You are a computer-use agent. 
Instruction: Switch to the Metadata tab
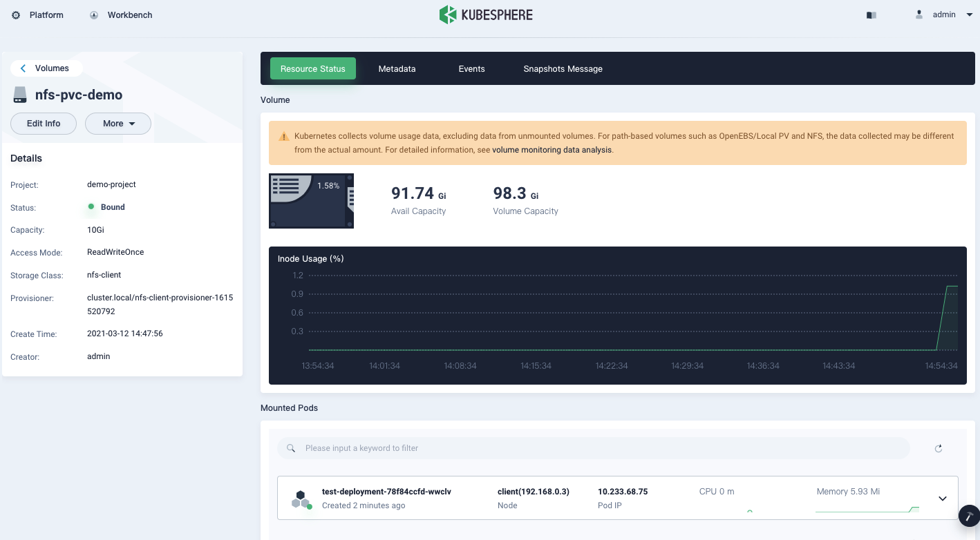pyautogui.click(x=397, y=68)
